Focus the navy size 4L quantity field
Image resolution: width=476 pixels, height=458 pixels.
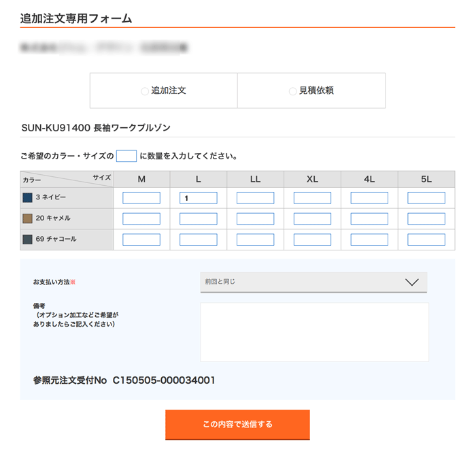[369, 198]
